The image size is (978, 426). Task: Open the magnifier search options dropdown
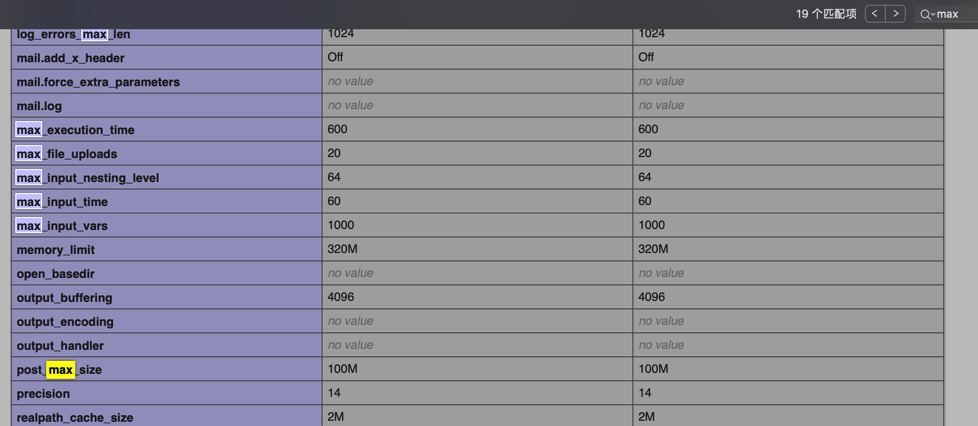click(926, 15)
